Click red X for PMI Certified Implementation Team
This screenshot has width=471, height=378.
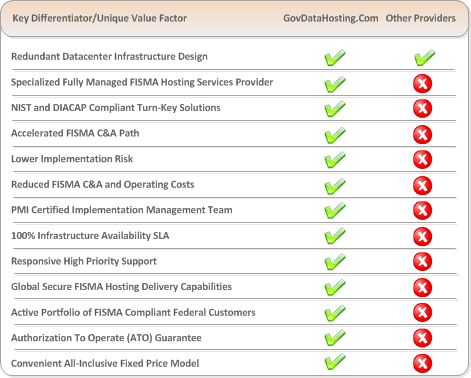point(422,210)
